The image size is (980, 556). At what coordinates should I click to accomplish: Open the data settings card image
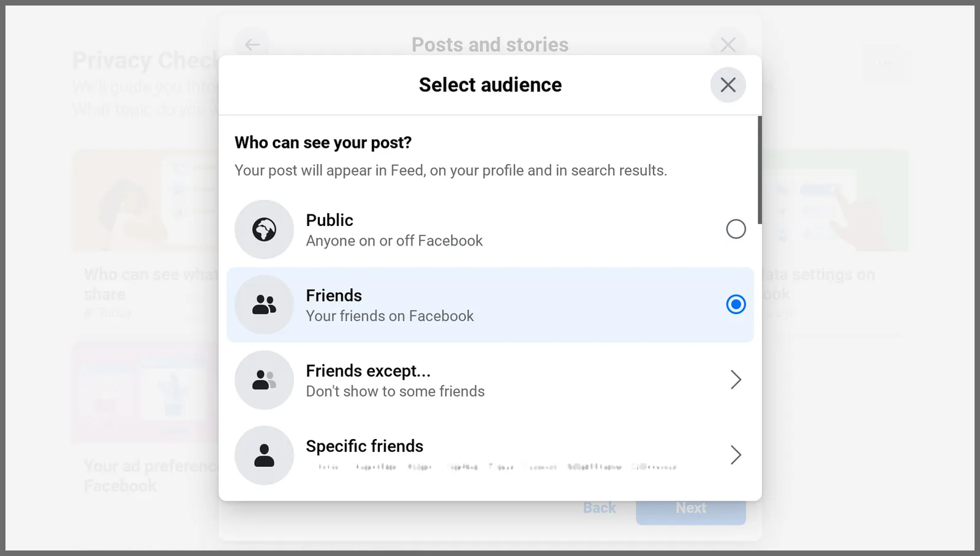834,201
